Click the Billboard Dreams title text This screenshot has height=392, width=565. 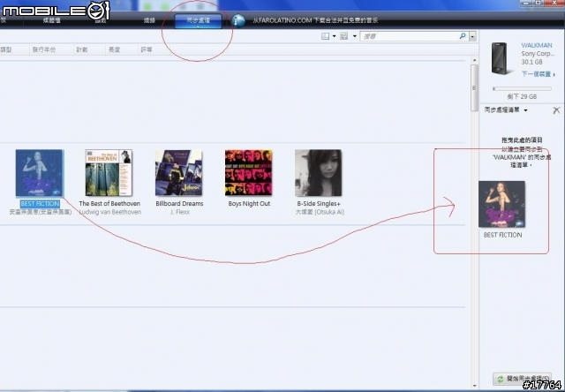pos(179,204)
